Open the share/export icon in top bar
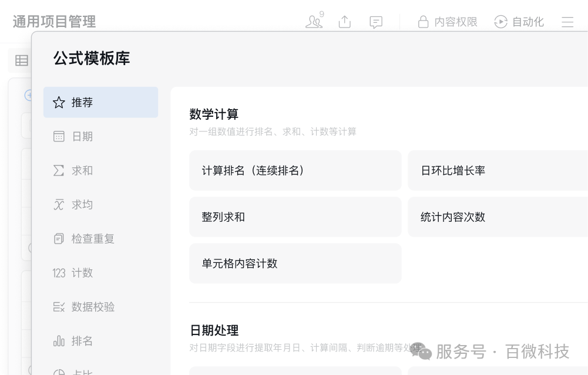Viewport: 588px width, 375px height. (345, 22)
